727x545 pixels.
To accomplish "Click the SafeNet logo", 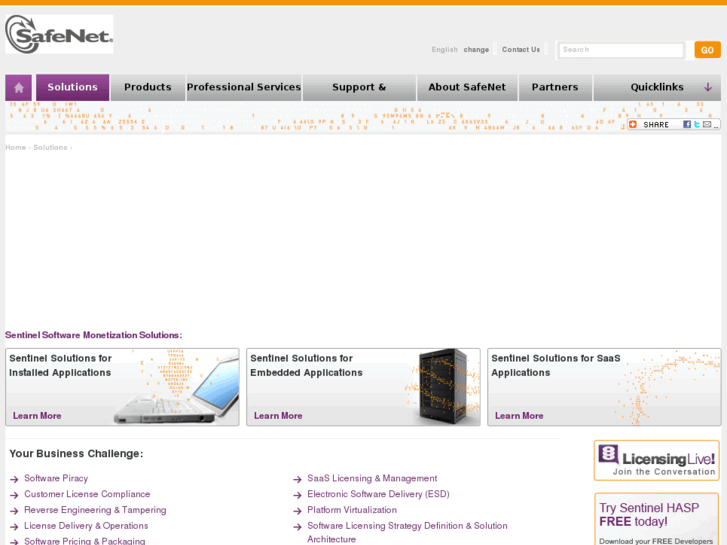I will pyautogui.click(x=59, y=34).
